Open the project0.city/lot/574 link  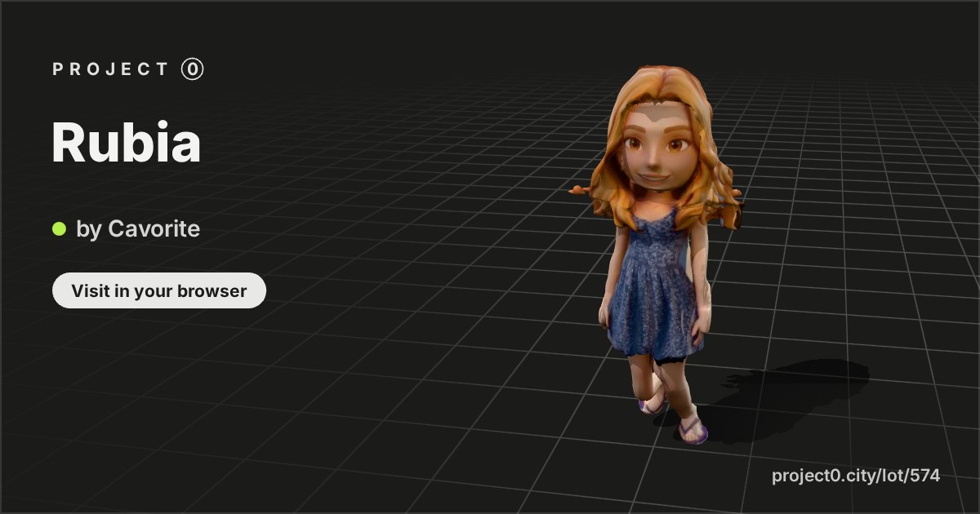pyautogui.click(x=856, y=476)
